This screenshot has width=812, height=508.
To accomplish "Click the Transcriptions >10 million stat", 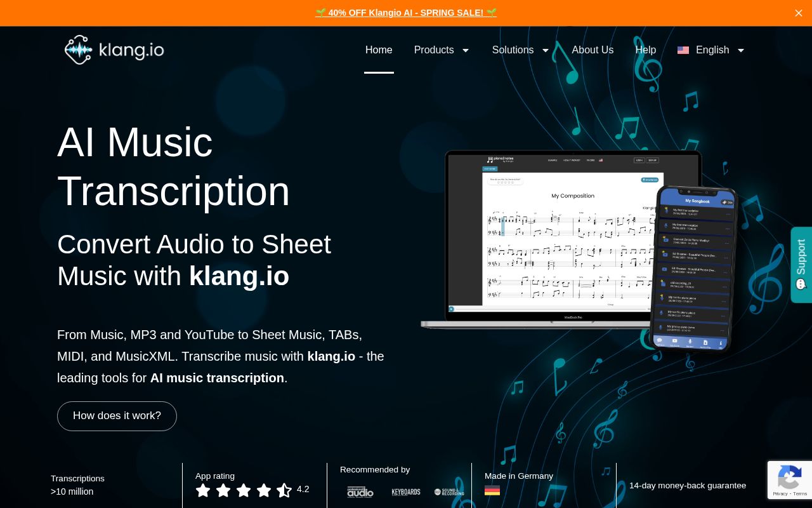I will [77, 485].
